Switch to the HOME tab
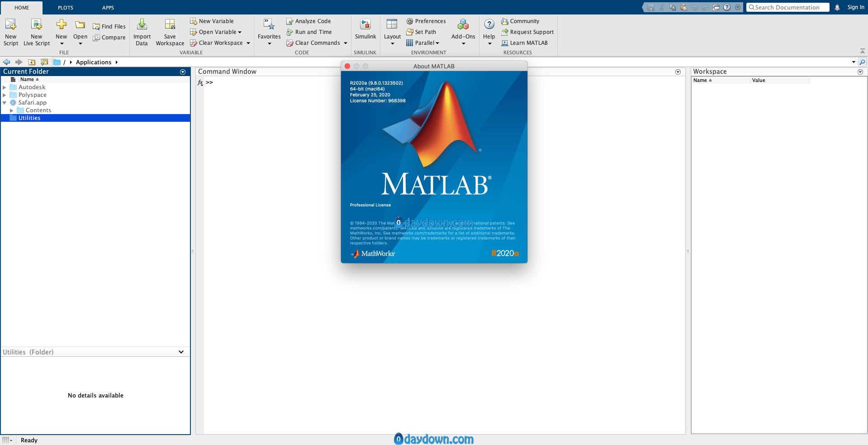 click(22, 8)
